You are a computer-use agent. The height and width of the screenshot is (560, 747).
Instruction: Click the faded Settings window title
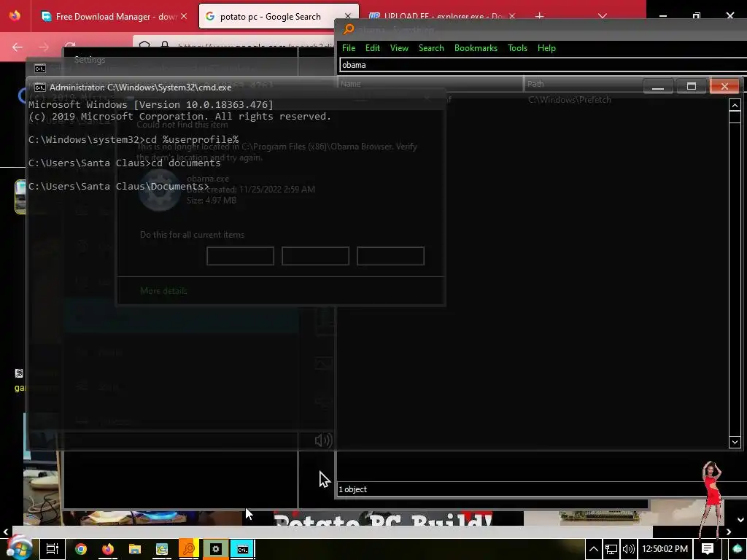[90, 60]
